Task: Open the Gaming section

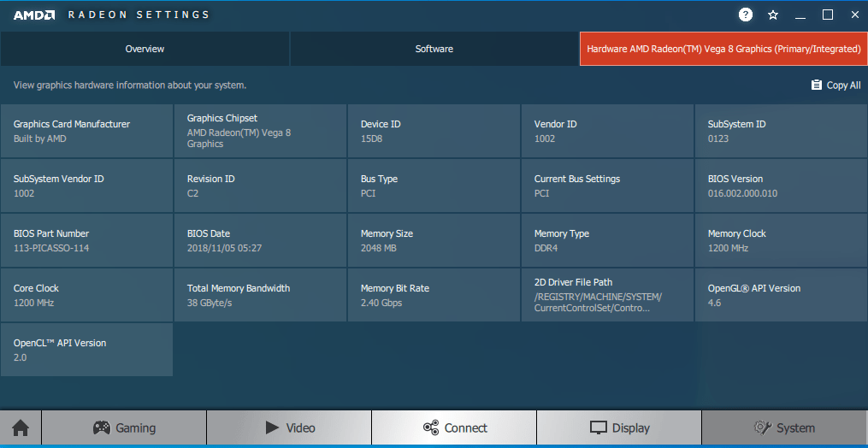Action: click(x=124, y=427)
